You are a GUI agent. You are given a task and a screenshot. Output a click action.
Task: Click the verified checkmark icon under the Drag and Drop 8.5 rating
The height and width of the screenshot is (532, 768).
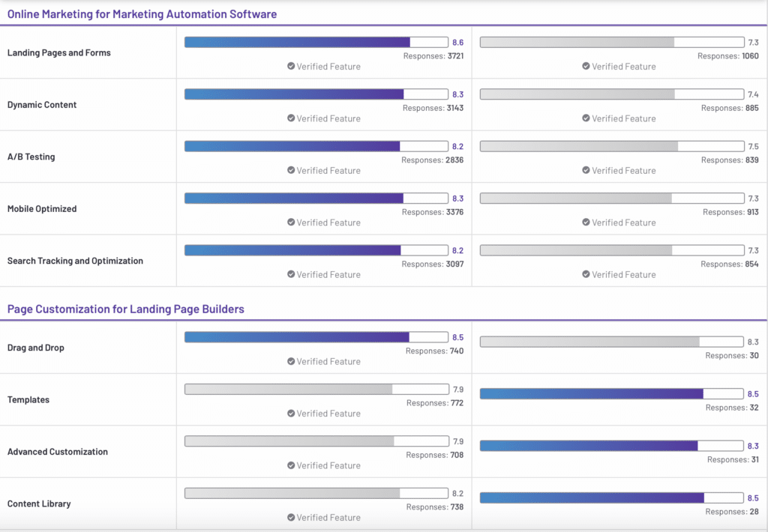[x=291, y=361]
